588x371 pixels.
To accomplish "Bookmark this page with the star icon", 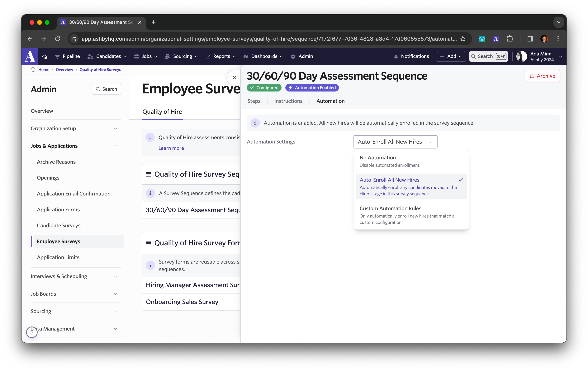I will pos(463,39).
